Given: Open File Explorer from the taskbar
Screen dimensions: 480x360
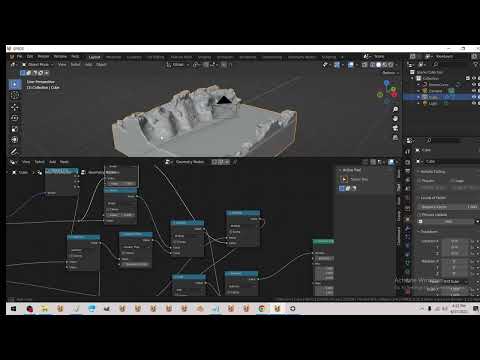Looking at the screenshot, I should coord(45,309).
